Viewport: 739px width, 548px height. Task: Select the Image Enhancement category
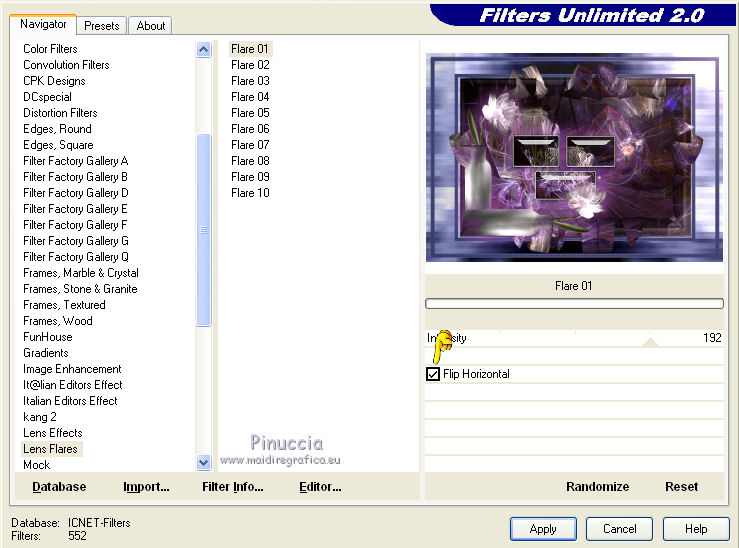click(72, 369)
